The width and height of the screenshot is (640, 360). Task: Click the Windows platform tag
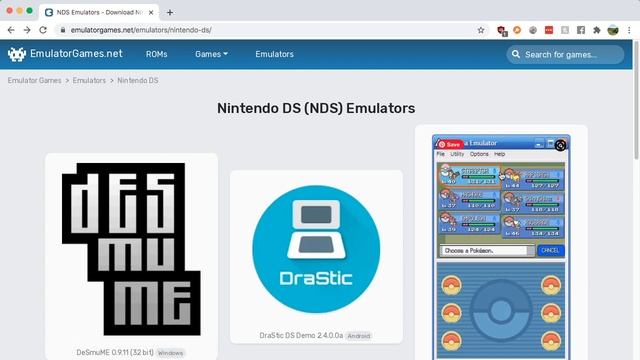171,353
